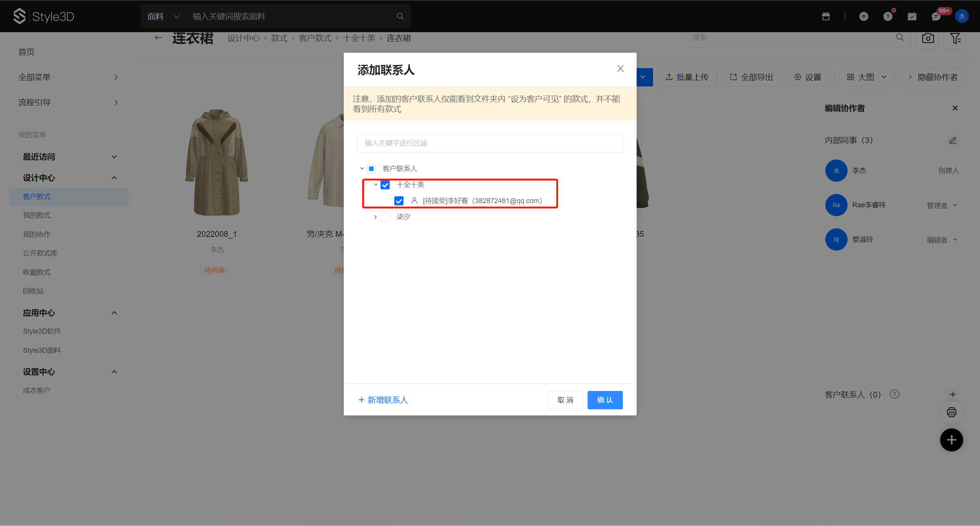Select 公开款式库 sidebar item
Image resolution: width=980 pixels, height=526 pixels.
tap(40, 253)
